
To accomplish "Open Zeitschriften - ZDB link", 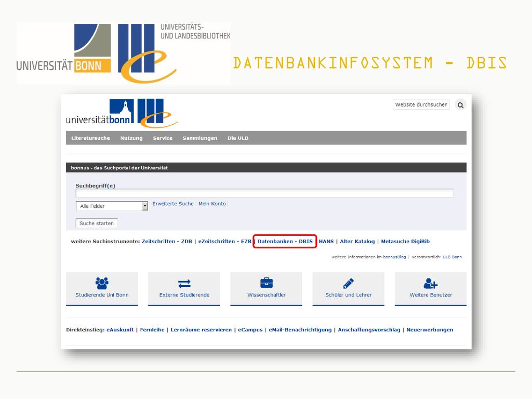I will click(167, 241).
